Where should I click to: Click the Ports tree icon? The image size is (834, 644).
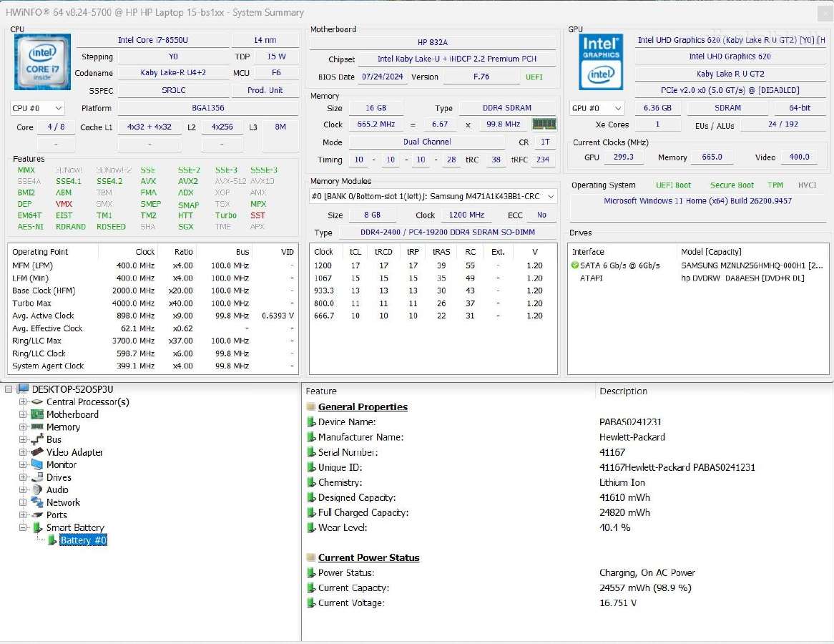pos(36,514)
